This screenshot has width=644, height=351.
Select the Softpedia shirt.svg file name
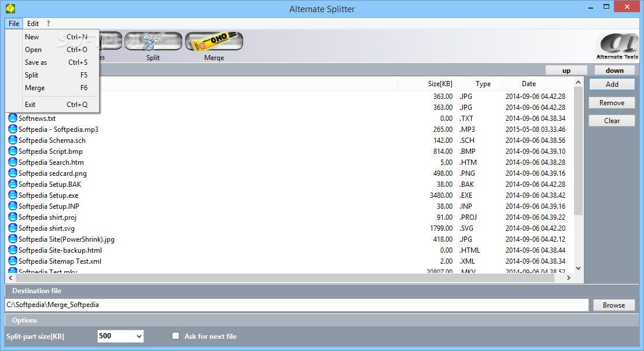[x=46, y=228]
